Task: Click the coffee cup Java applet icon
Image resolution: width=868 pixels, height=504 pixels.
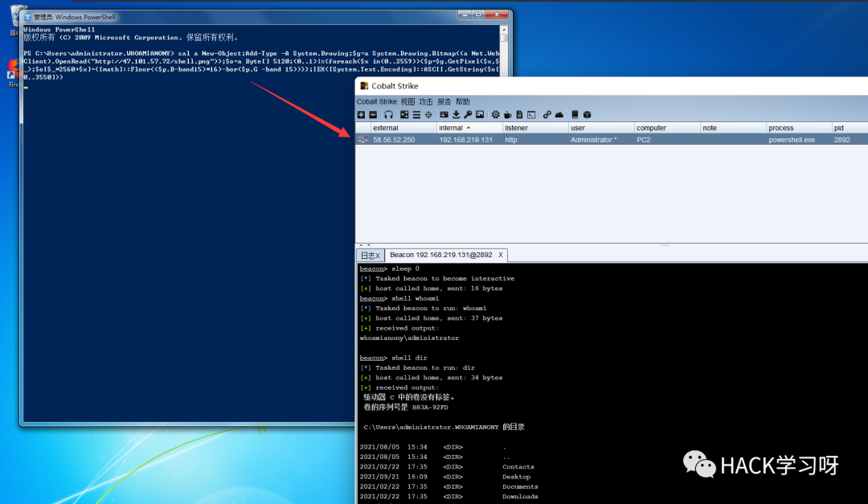Action: tap(508, 115)
